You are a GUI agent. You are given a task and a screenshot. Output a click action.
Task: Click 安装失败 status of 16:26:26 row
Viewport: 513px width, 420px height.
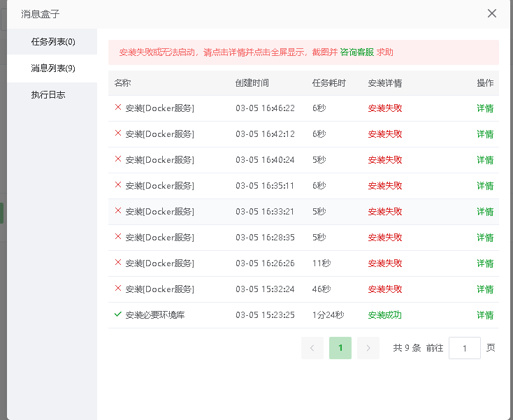tap(384, 263)
